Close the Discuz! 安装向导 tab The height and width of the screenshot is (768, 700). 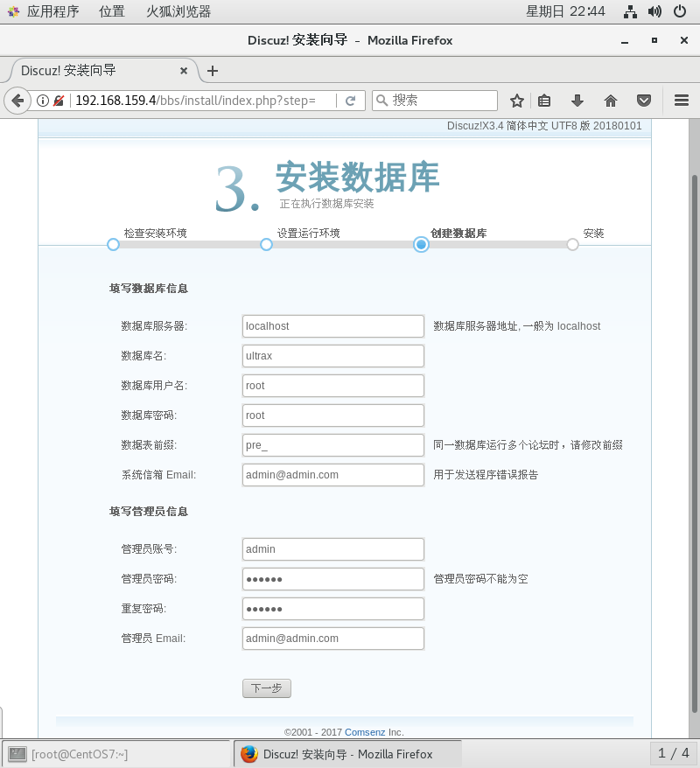[x=184, y=71]
